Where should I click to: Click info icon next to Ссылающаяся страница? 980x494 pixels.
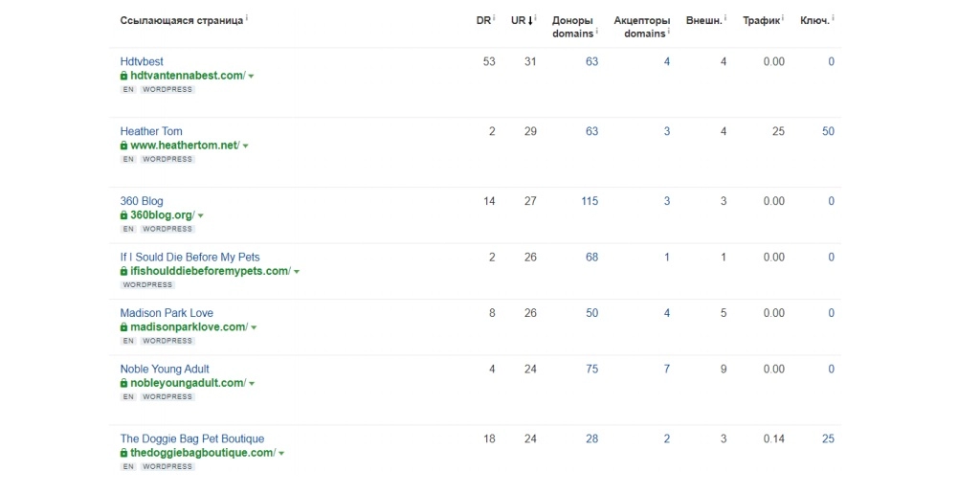click(x=247, y=17)
